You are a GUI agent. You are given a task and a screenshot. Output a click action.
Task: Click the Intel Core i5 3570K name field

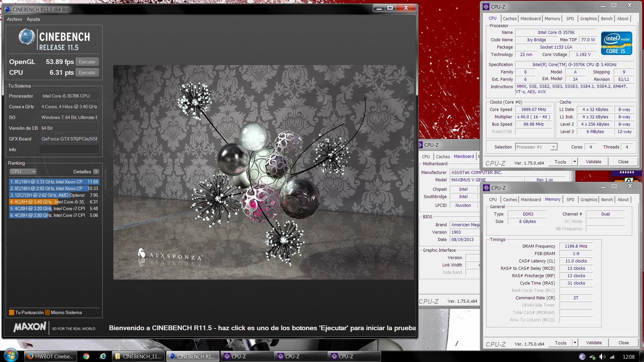tap(556, 33)
